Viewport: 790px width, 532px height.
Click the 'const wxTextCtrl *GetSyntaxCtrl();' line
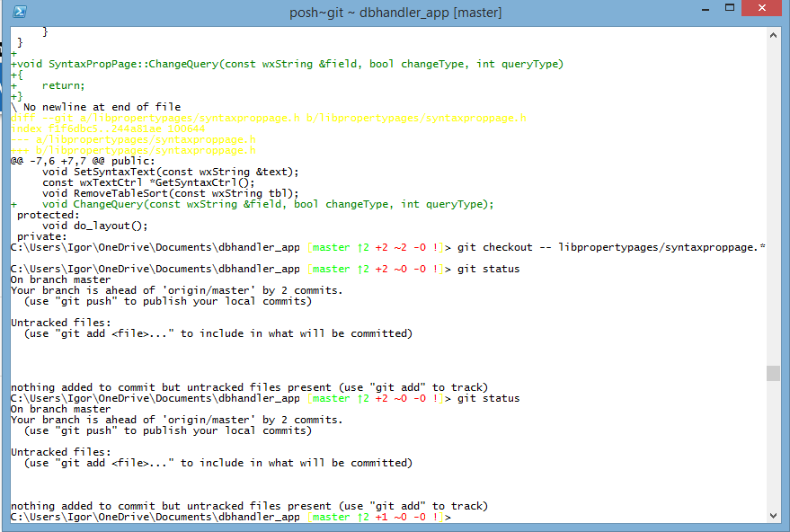148,182
